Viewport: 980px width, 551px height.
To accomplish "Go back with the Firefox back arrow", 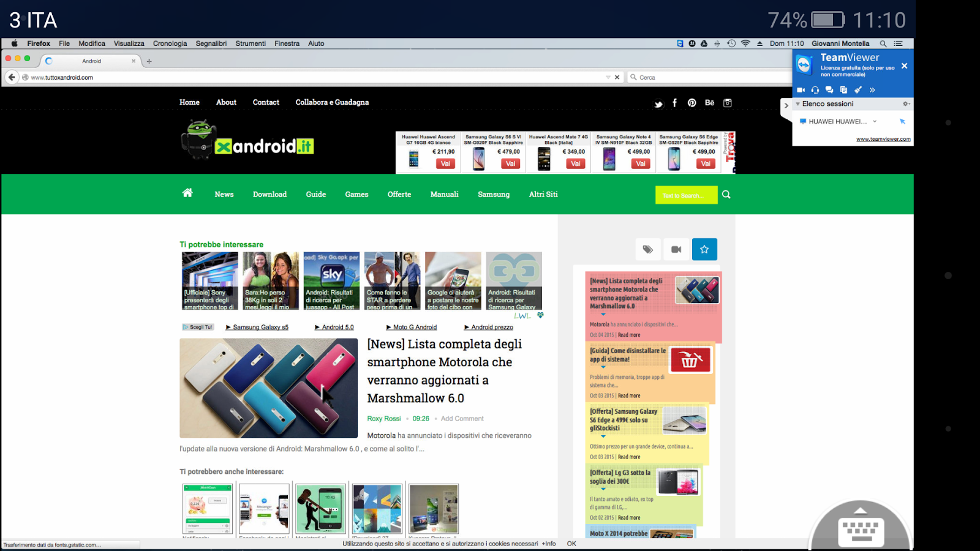I will [x=12, y=77].
